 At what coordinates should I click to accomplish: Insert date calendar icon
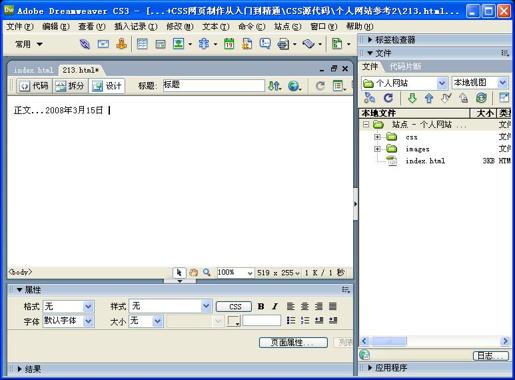[229, 44]
